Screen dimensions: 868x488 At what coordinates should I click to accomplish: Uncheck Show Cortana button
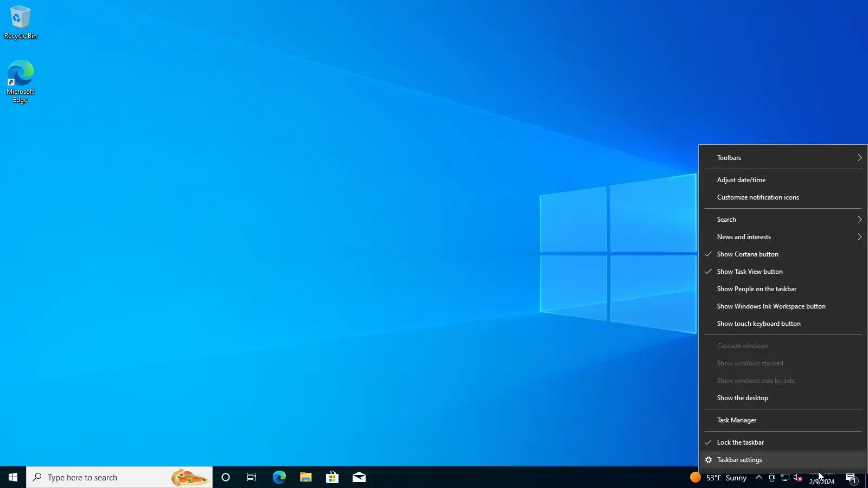click(x=783, y=254)
